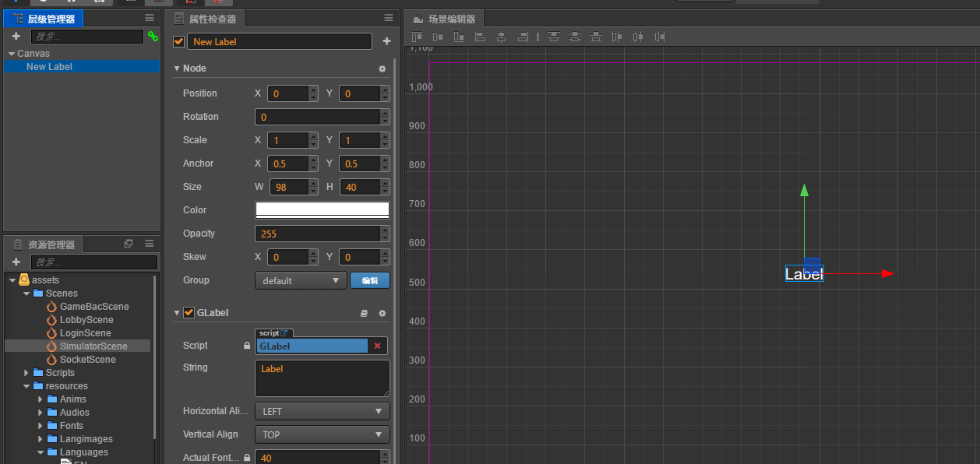
Task: Switch to the 层级管理器 tab
Action: [44, 19]
